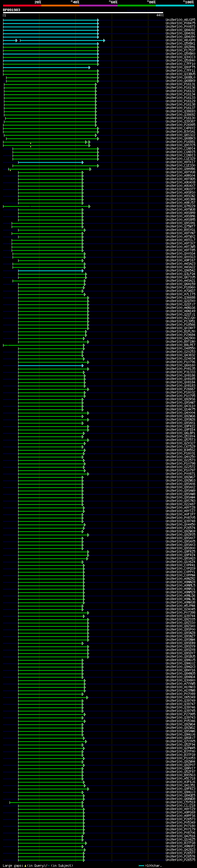This screenshot has width=197, height=868.
Task: Open hit UniRef100_P17537
Action: coord(180,50)
